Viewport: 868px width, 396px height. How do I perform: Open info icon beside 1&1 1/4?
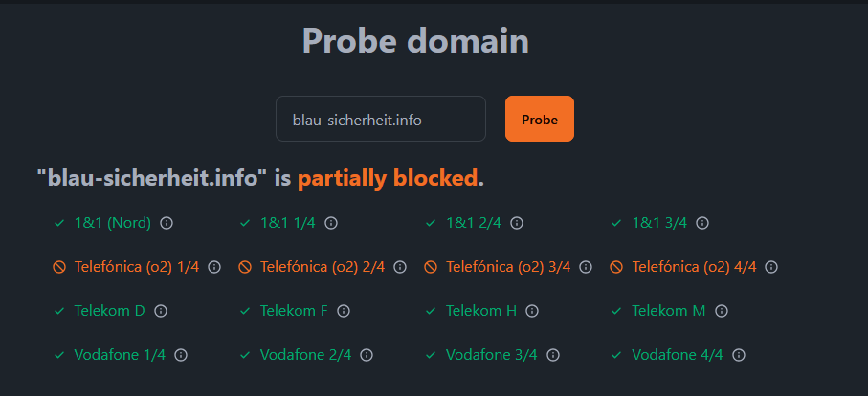point(331,223)
